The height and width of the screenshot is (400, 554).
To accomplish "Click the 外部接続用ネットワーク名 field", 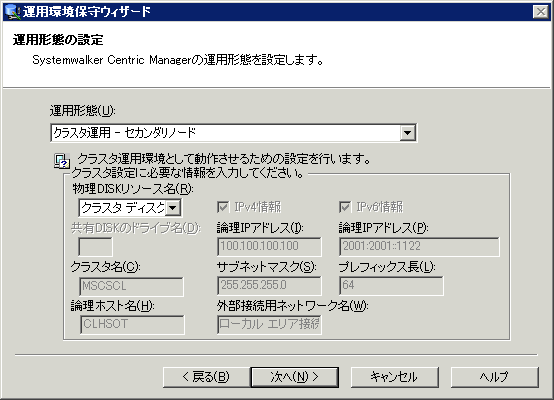I will [x=269, y=324].
